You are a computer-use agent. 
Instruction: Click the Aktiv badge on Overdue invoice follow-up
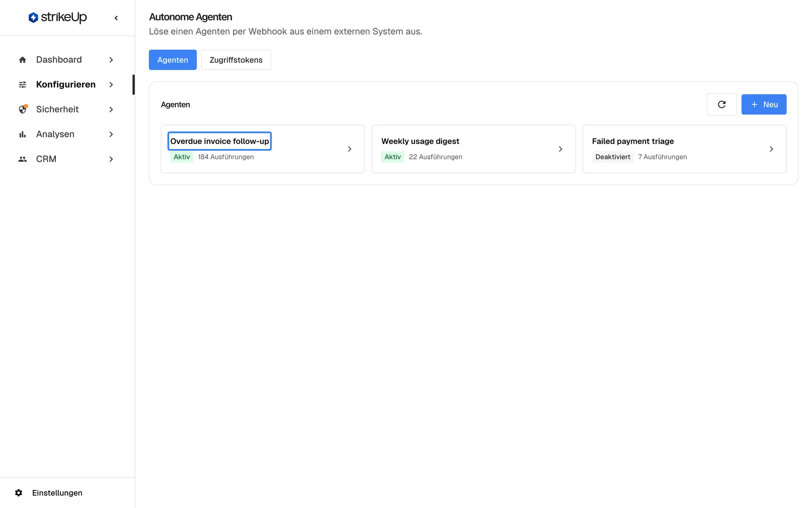coord(182,157)
